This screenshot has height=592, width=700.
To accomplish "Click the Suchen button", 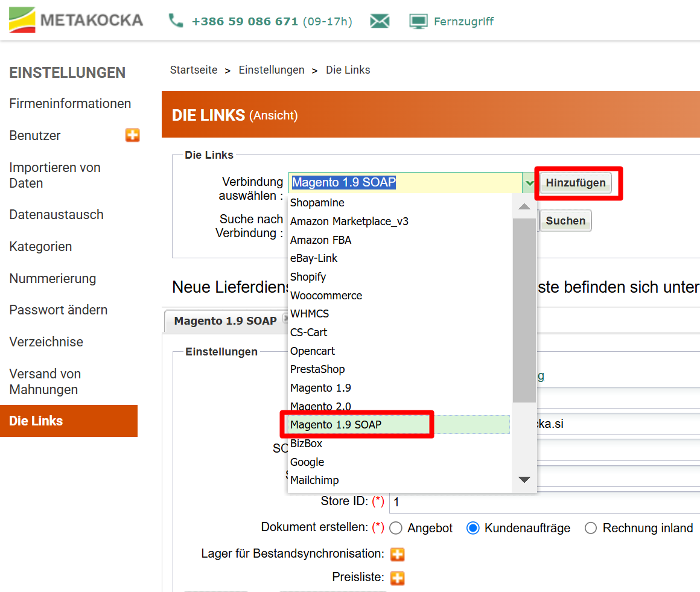I will point(565,220).
